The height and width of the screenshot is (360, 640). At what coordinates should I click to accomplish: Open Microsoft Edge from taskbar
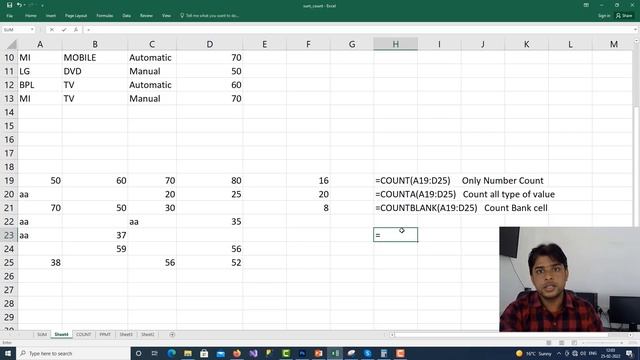(171, 353)
